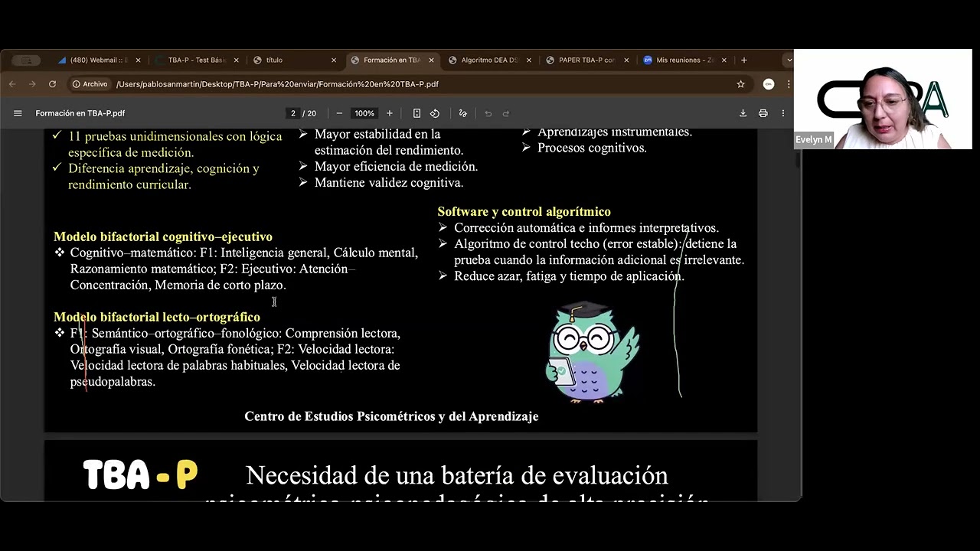
Task: Click text 'Procesos cognitivos.'
Action: pos(592,148)
